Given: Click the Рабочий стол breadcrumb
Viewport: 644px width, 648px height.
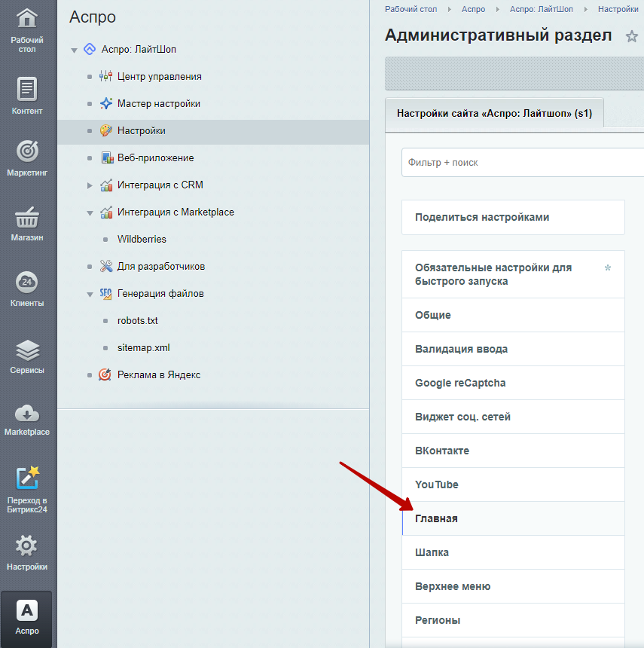Looking at the screenshot, I should (411, 9).
